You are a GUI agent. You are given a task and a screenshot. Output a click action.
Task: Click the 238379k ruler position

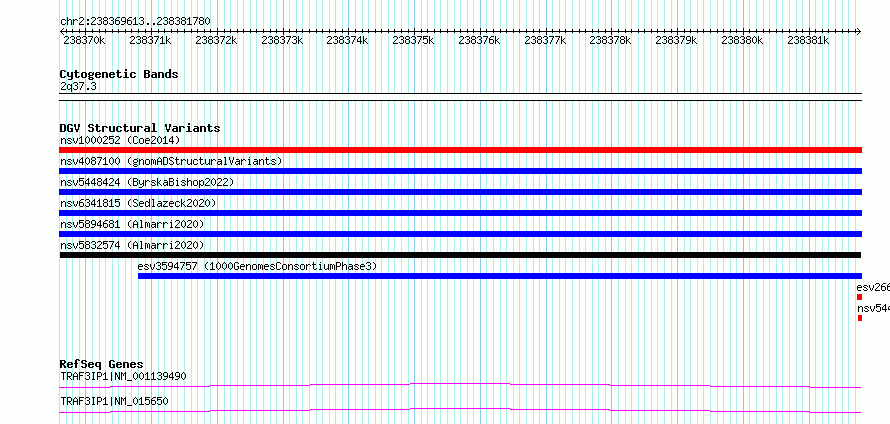pyautogui.click(x=675, y=40)
